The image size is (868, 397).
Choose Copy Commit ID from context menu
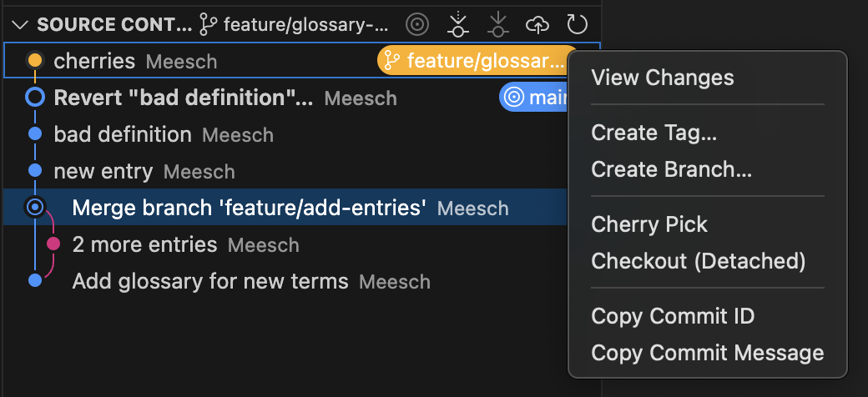[708, 316]
